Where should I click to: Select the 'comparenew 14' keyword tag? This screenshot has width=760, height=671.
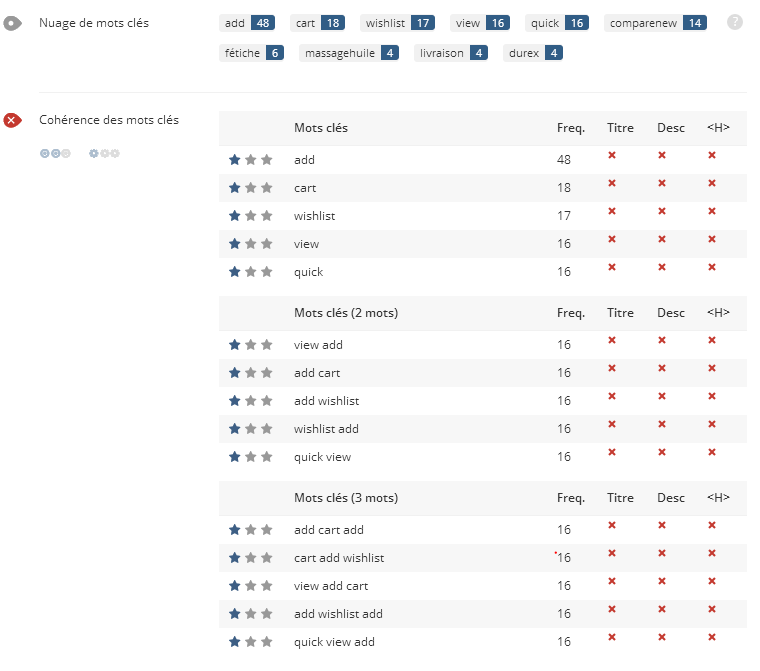click(x=655, y=23)
